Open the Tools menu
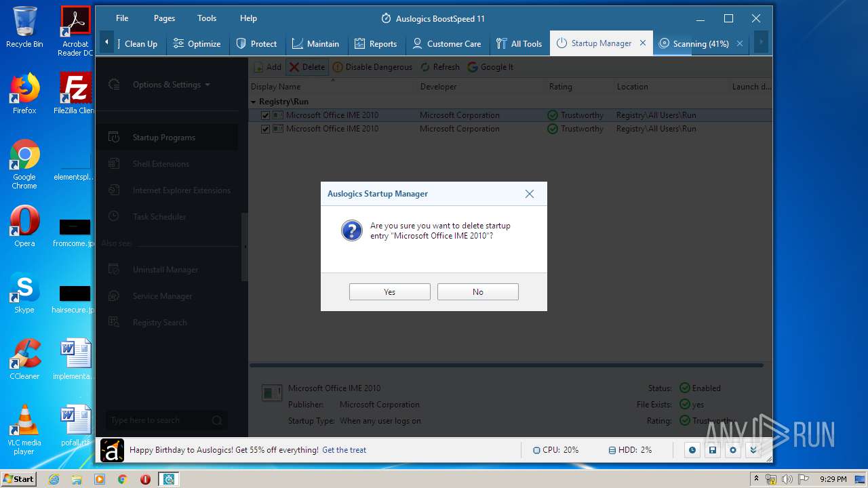This screenshot has width=868, height=488. 207,18
